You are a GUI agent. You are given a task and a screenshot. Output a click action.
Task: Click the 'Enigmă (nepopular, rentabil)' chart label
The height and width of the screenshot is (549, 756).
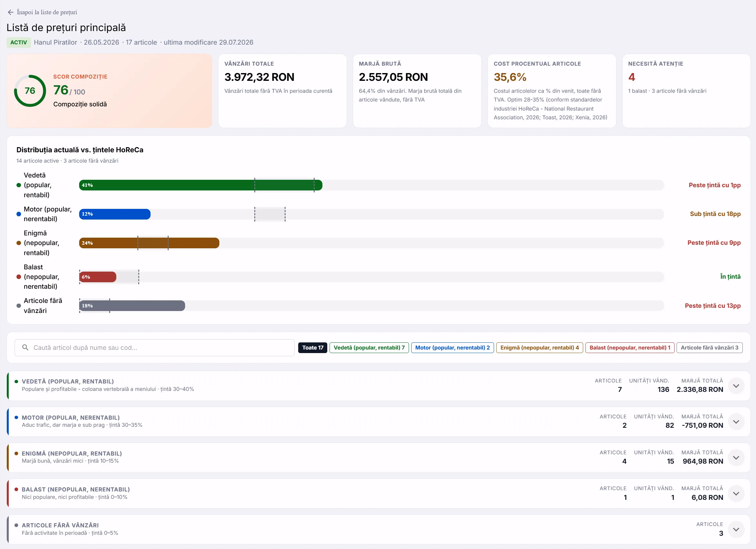coord(41,243)
